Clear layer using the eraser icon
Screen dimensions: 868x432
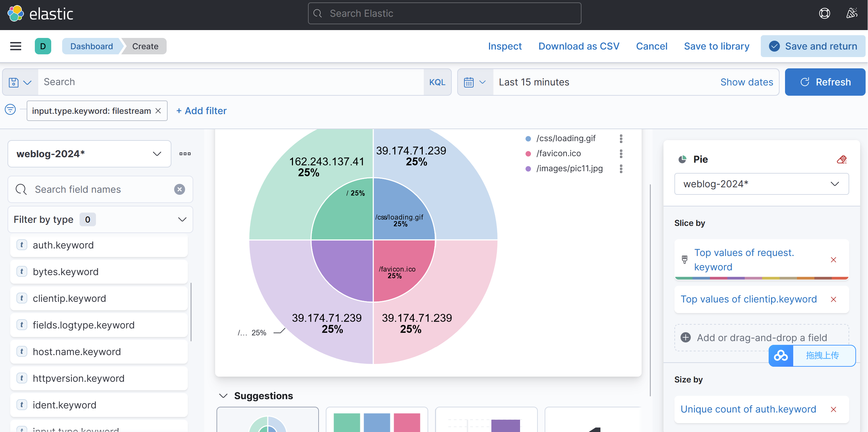click(841, 159)
